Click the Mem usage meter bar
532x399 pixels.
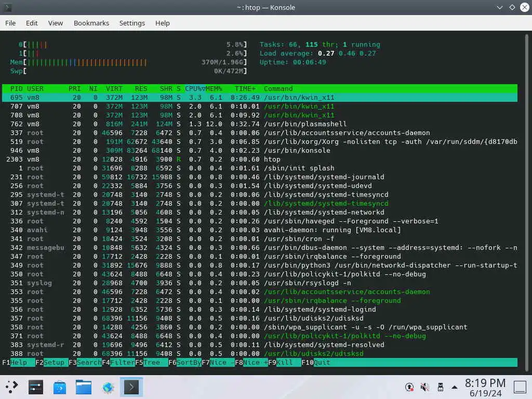[x=129, y=62]
